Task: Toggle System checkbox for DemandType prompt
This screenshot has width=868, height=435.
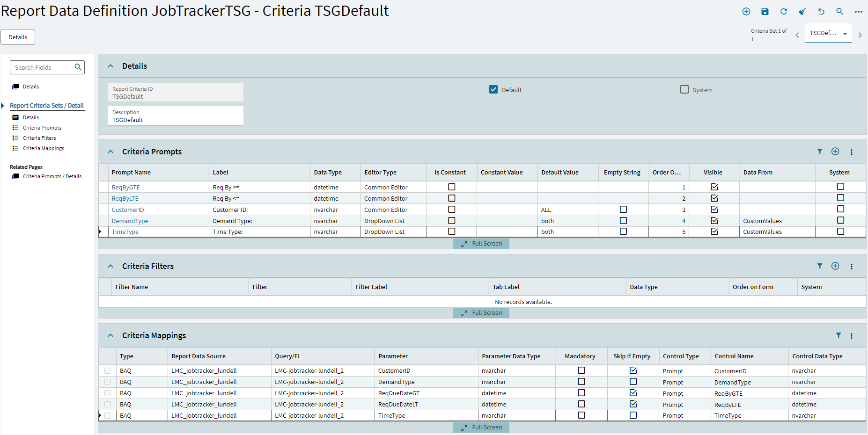Action: 841,220
